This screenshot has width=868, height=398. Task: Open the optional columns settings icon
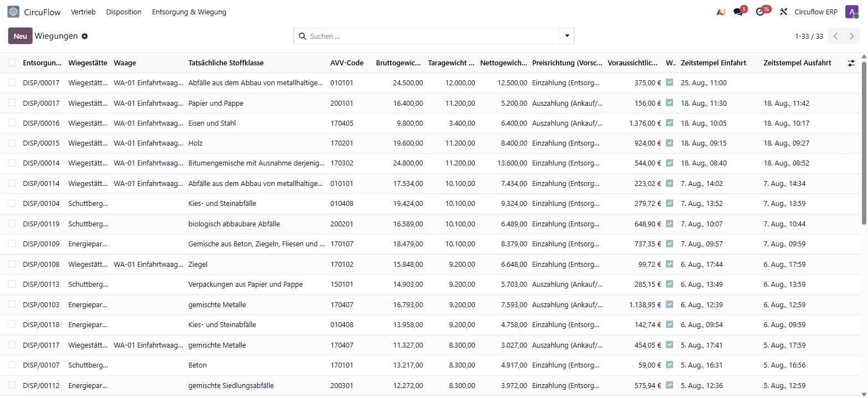tap(851, 63)
